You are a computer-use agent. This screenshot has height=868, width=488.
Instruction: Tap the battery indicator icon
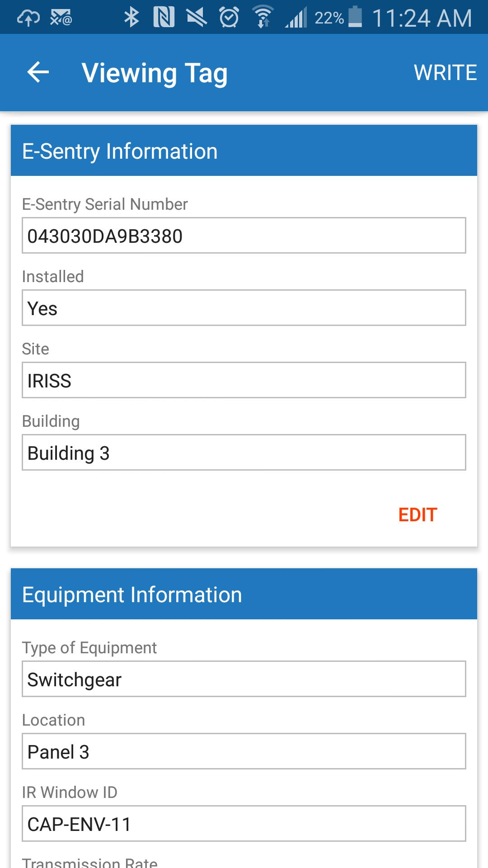pyautogui.click(x=356, y=17)
